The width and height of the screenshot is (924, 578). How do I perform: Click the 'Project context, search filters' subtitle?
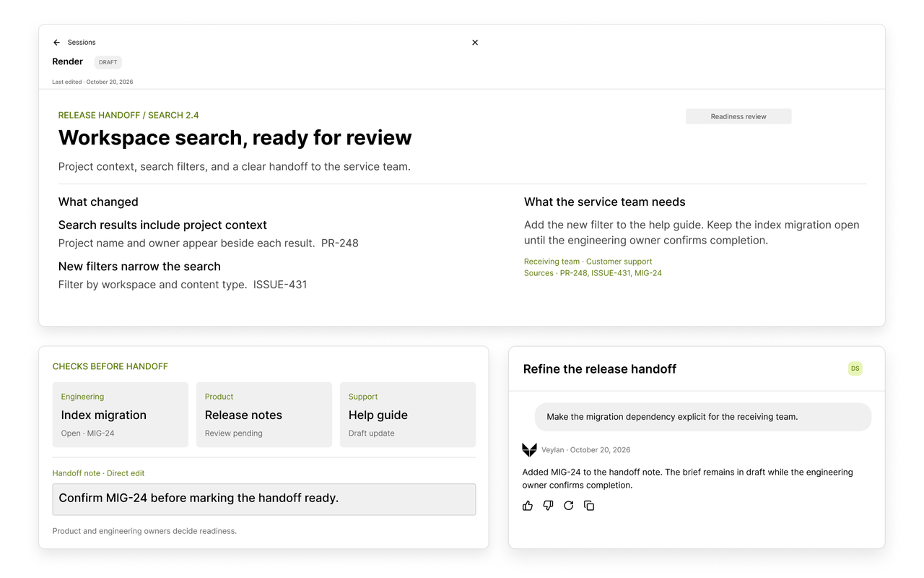235,167
